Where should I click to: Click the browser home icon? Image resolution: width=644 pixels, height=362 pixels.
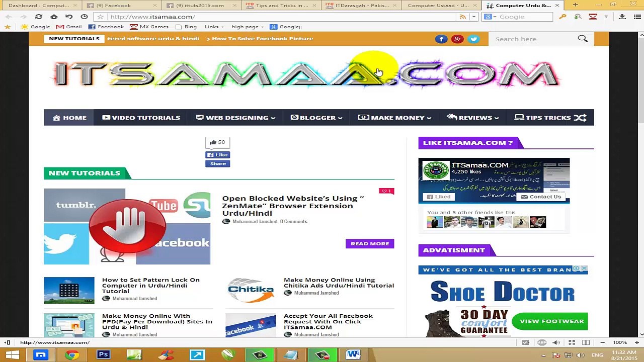point(54,17)
